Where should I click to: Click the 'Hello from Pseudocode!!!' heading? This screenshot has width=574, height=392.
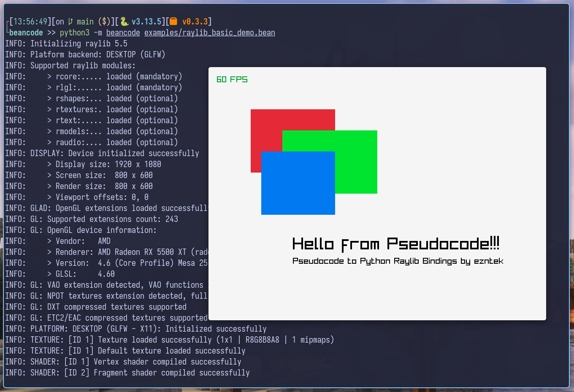coord(396,244)
